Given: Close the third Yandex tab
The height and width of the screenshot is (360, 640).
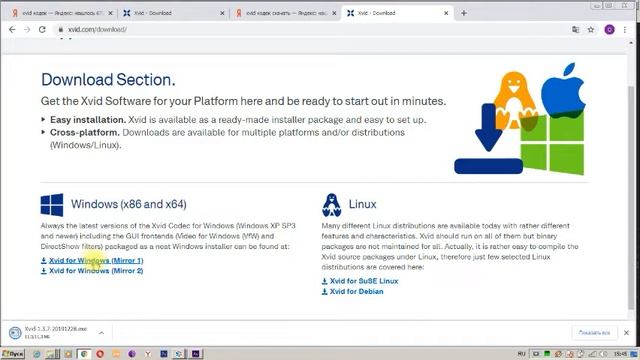Looking at the screenshot, I should 334,13.
